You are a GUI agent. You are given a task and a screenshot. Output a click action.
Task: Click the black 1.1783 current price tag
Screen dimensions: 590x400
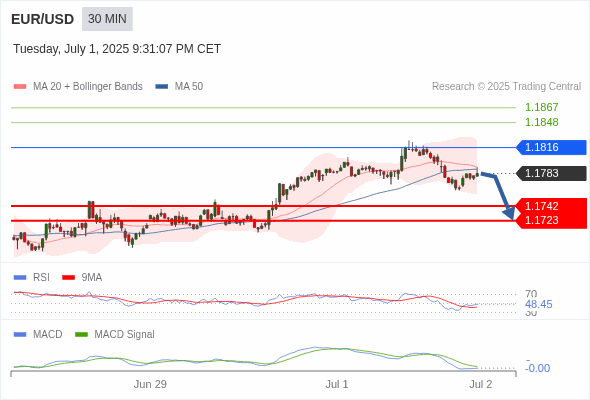[x=551, y=173]
